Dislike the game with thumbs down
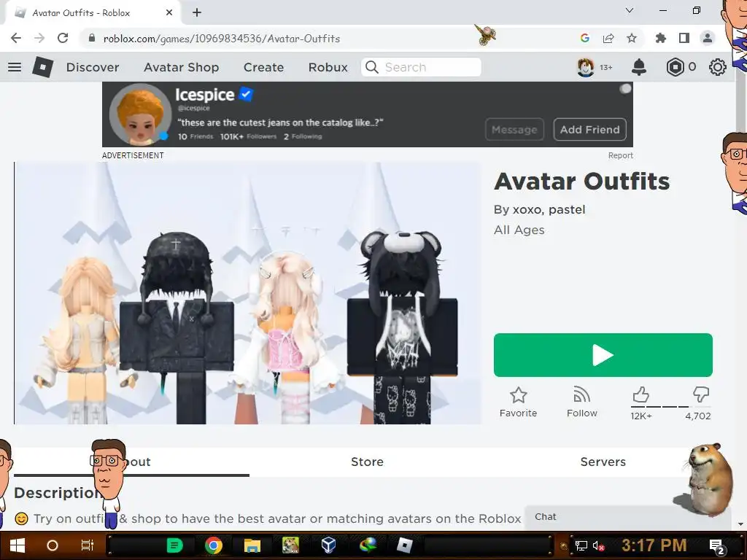Viewport: 747px width, 560px height. 701,394
